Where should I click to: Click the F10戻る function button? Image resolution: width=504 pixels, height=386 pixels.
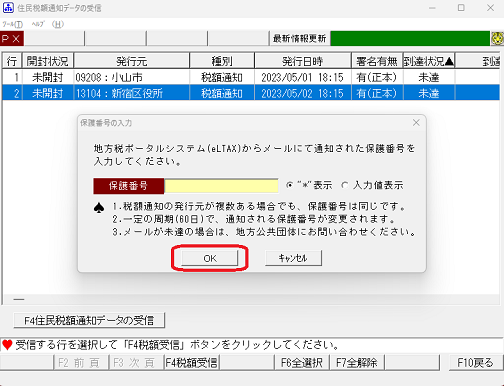476,362
